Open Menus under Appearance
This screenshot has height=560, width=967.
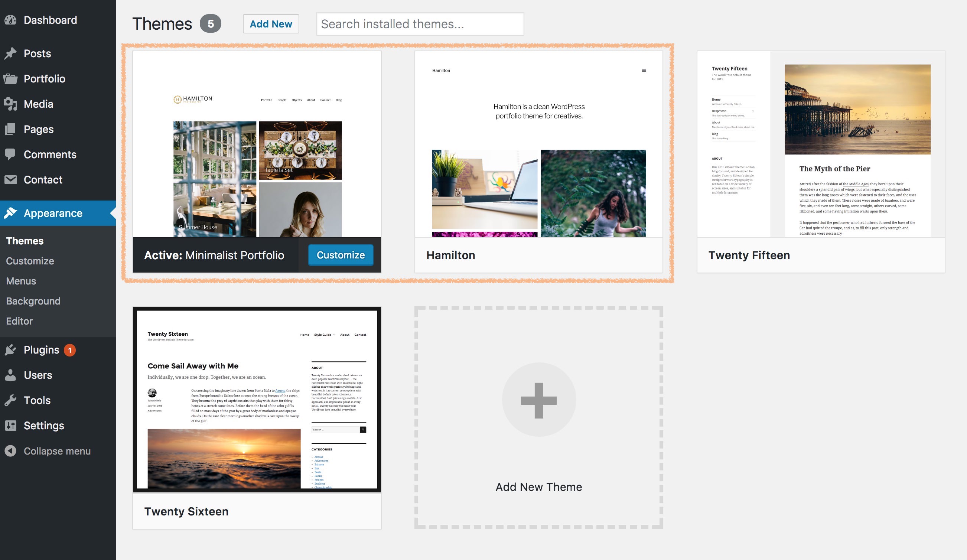21,281
